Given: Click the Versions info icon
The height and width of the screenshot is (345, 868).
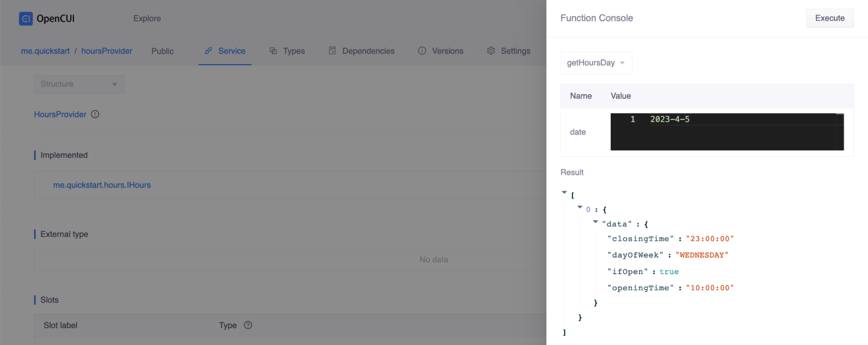Looking at the screenshot, I should (422, 51).
